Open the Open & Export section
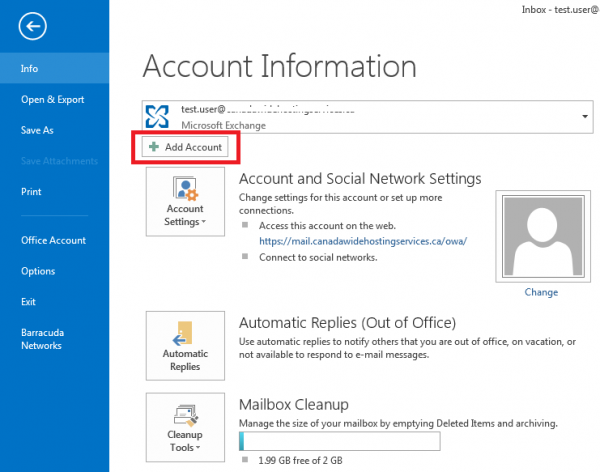The image size is (600, 472). point(54,100)
